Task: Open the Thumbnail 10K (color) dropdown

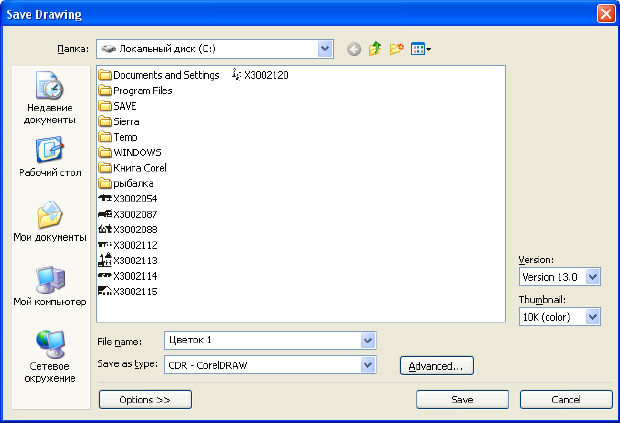Action: tap(593, 316)
